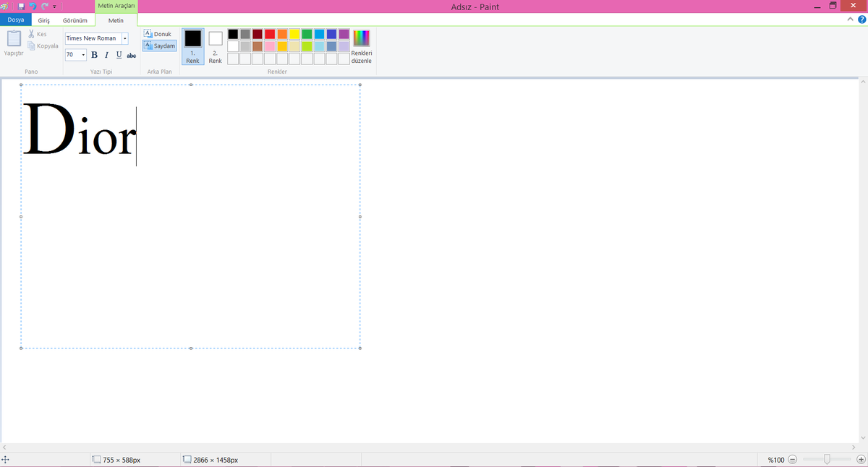Select 1. Renk foreground color box

pos(192,47)
